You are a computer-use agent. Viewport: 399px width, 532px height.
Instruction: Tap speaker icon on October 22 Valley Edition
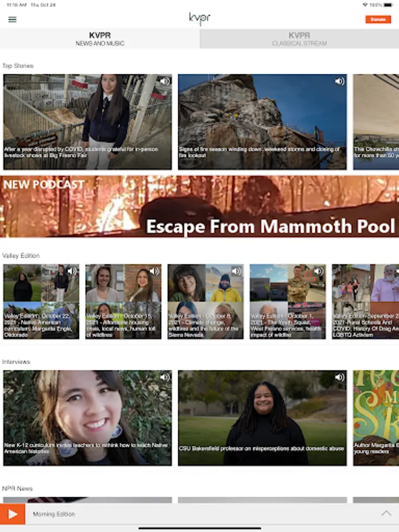tap(72, 271)
